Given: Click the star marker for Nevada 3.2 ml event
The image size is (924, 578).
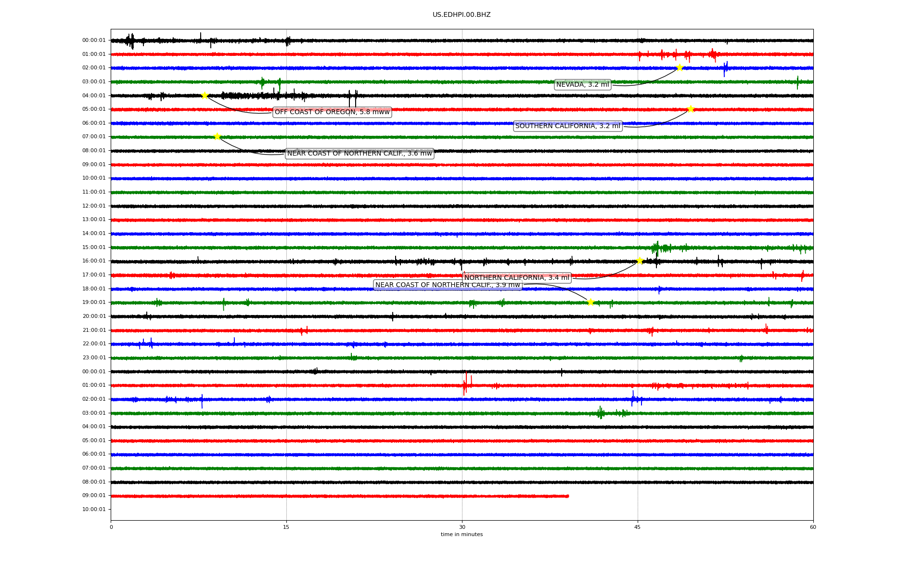Looking at the screenshot, I should [x=680, y=67].
